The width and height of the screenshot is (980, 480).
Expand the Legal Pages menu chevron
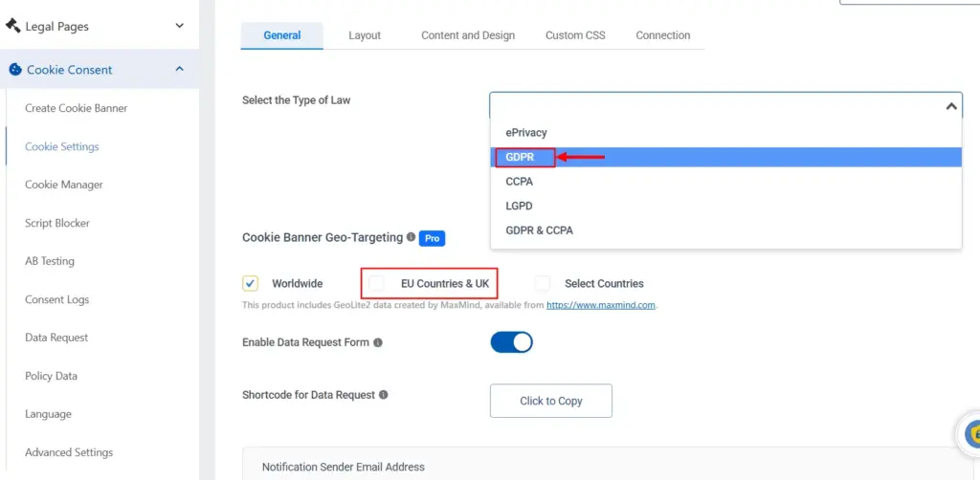[x=179, y=26]
